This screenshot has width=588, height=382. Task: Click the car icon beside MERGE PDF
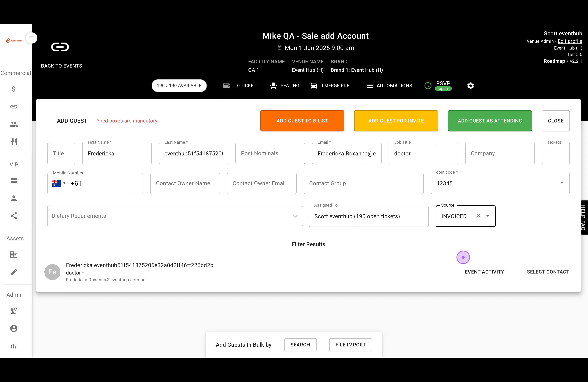click(314, 86)
